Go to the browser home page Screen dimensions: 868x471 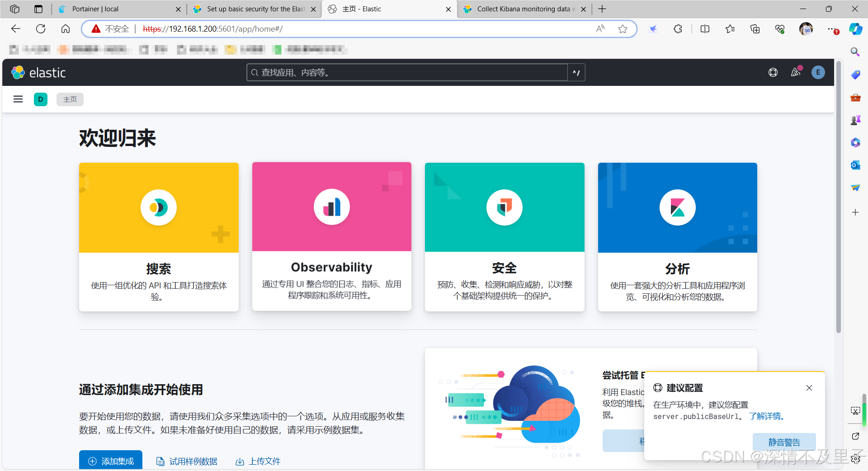(x=66, y=29)
